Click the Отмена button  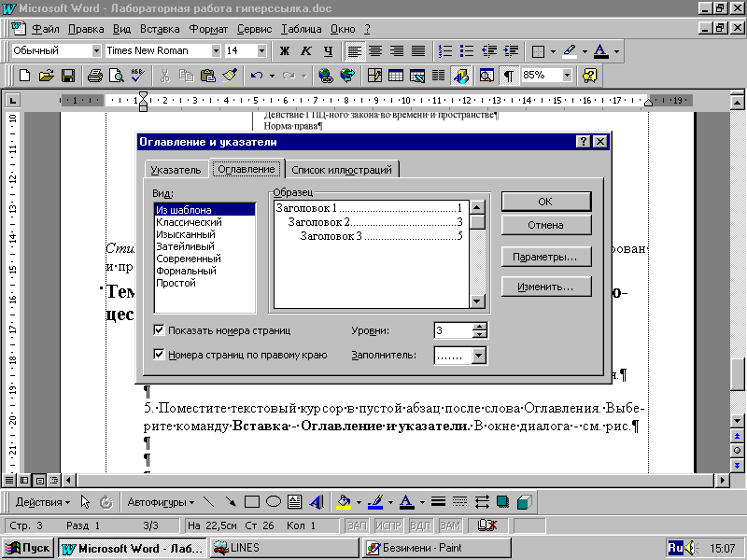(546, 225)
